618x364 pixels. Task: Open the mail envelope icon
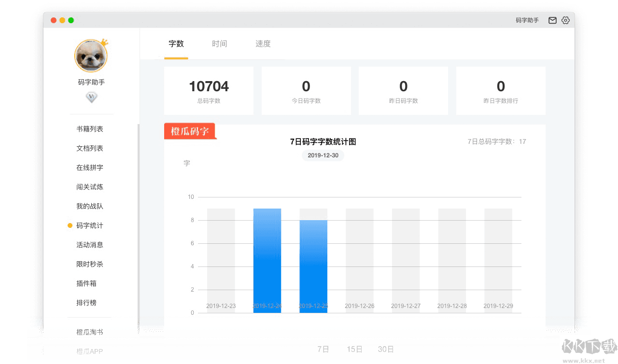pyautogui.click(x=552, y=20)
